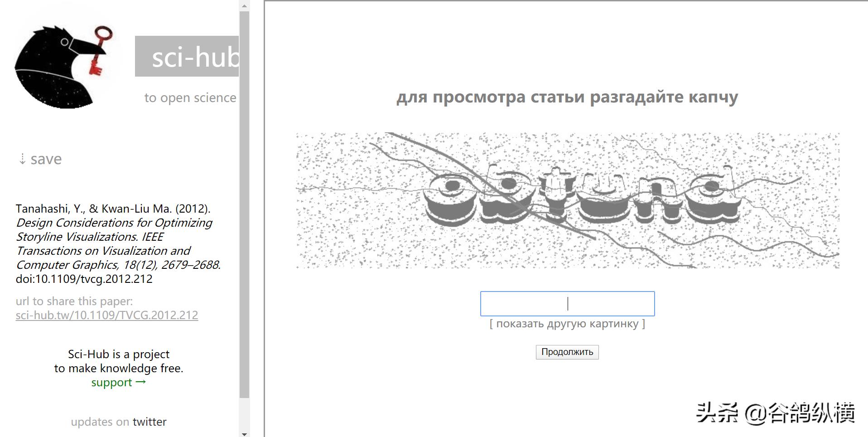Focus the captcha answer text field
This screenshot has width=868, height=437.
click(567, 304)
